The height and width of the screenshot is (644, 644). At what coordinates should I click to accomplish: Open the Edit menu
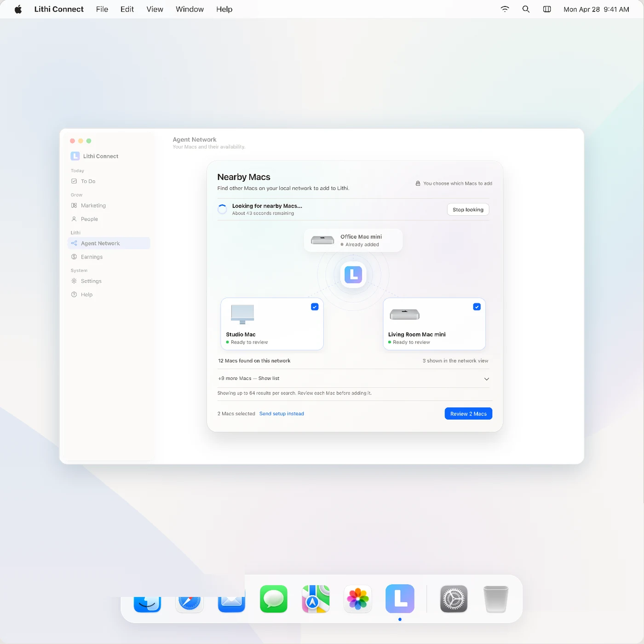pyautogui.click(x=127, y=9)
